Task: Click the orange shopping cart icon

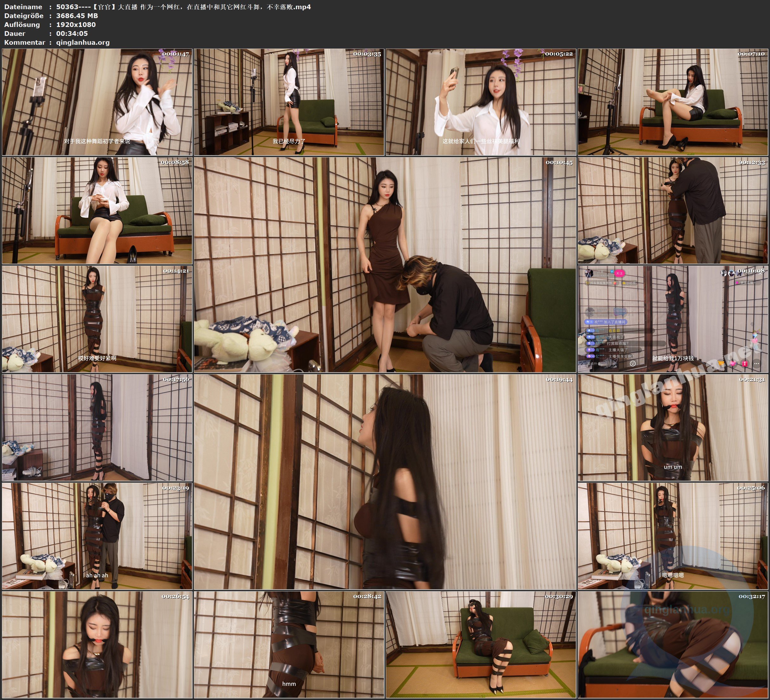Action: pyautogui.click(x=721, y=363)
